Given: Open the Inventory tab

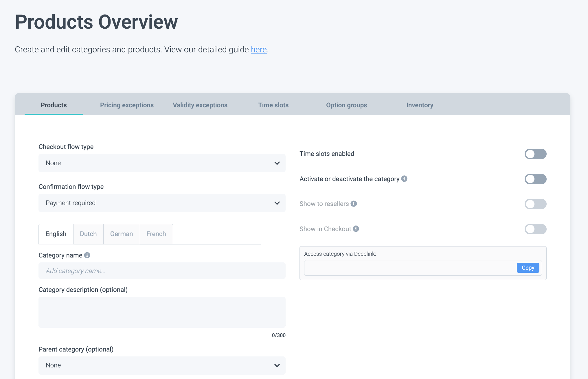Looking at the screenshot, I should click(420, 105).
